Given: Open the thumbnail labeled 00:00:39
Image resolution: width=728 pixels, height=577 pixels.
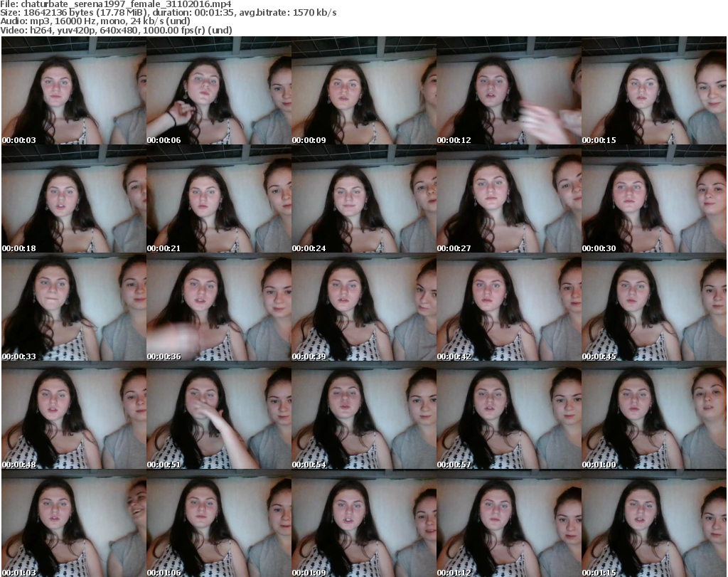Looking at the screenshot, I should (364, 307).
